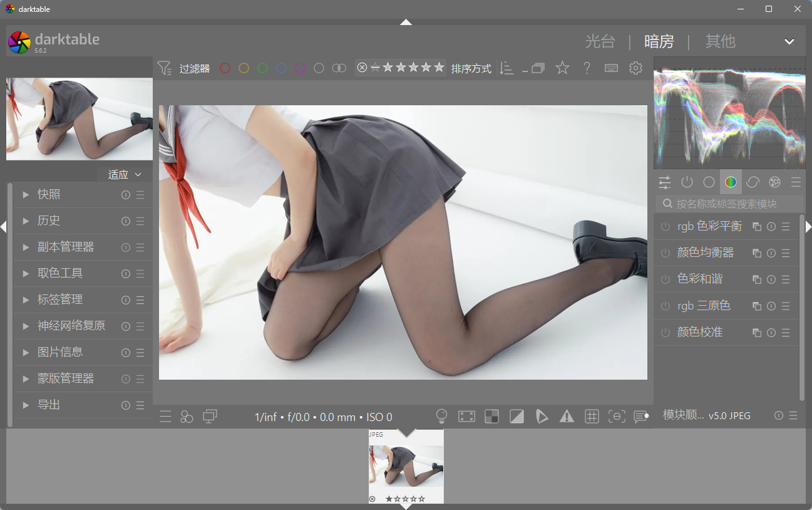Image resolution: width=812 pixels, height=510 pixels.
Task: Click the star favorites icon in top toolbar
Action: click(x=563, y=68)
